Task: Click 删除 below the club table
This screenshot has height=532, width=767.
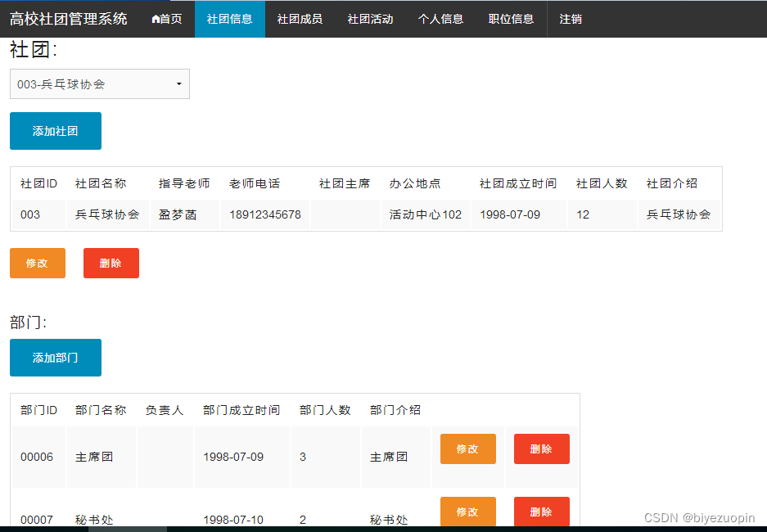Action: 111,263
